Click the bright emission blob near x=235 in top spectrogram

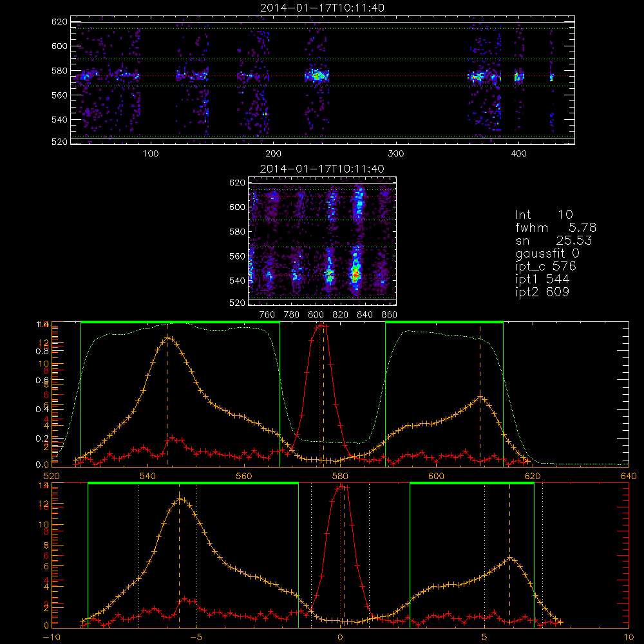click(x=317, y=76)
